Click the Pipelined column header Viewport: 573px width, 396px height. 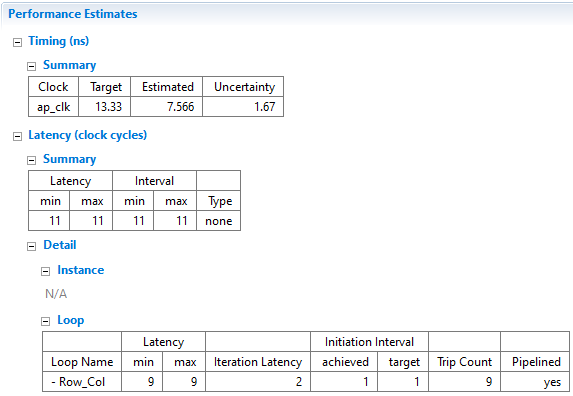pos(535,362)
